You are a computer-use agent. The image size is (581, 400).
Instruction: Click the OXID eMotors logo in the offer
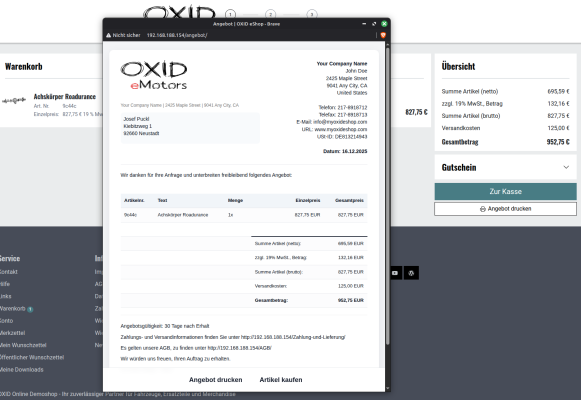point(154,75)
